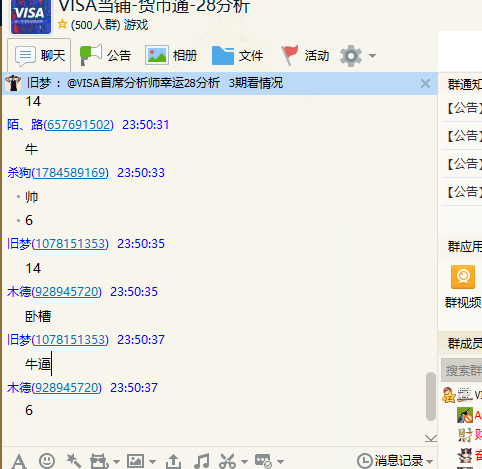Click the gold star group level icon
The height and width of the screenshot is (469, 482).
(x=62, y=24)
